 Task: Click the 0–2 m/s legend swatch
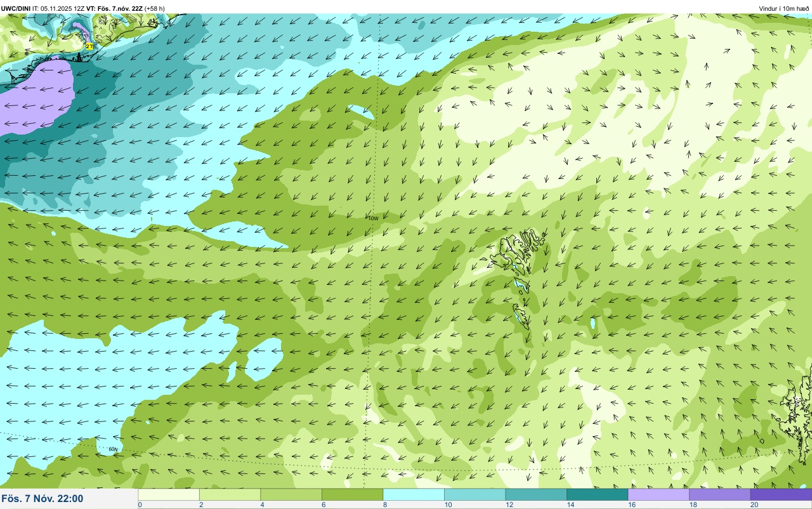(169, 494)
